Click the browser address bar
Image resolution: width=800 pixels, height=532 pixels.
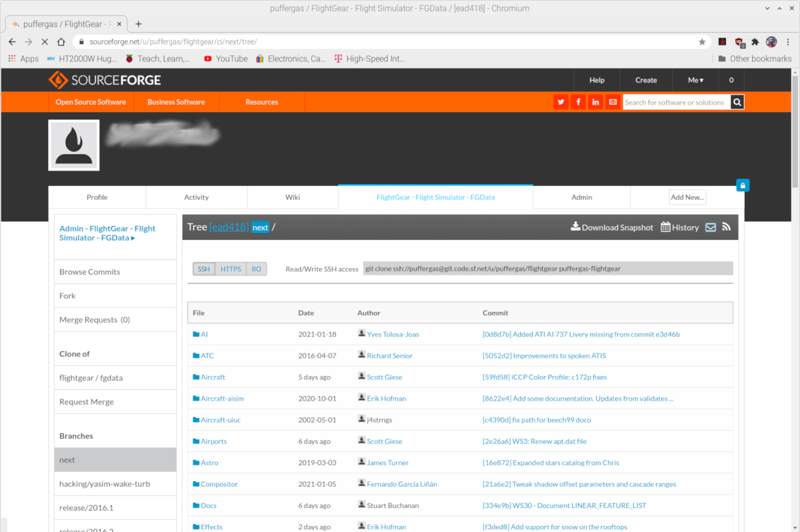click(389, 41)
